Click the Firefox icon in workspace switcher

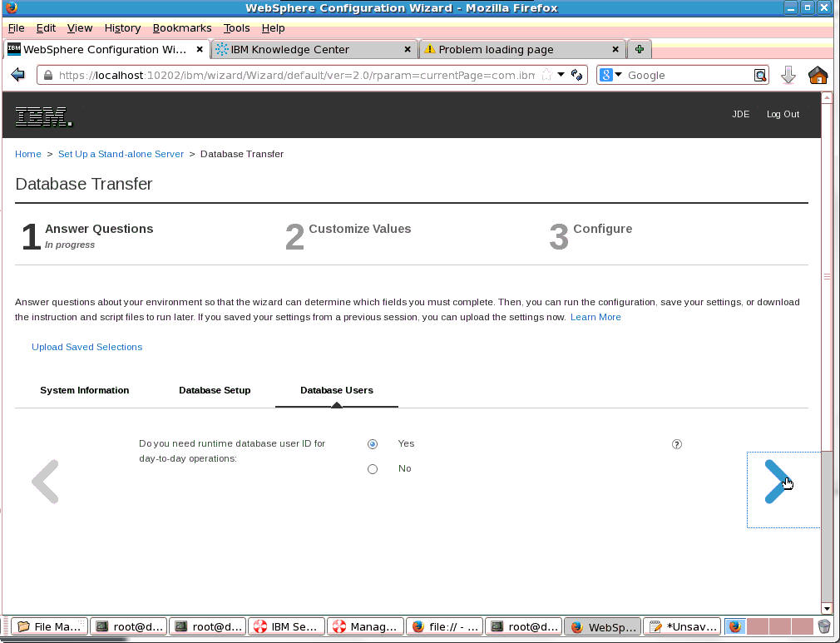735,626
